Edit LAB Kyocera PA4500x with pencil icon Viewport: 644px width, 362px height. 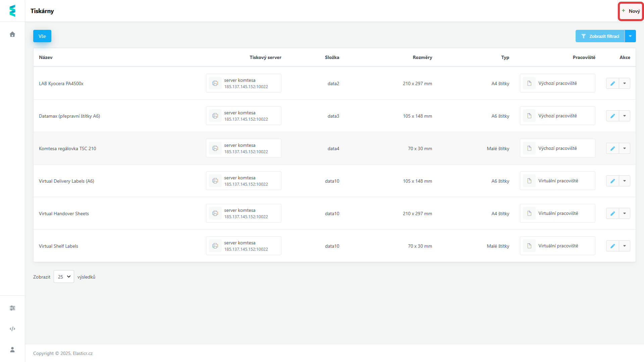[612, 83]
